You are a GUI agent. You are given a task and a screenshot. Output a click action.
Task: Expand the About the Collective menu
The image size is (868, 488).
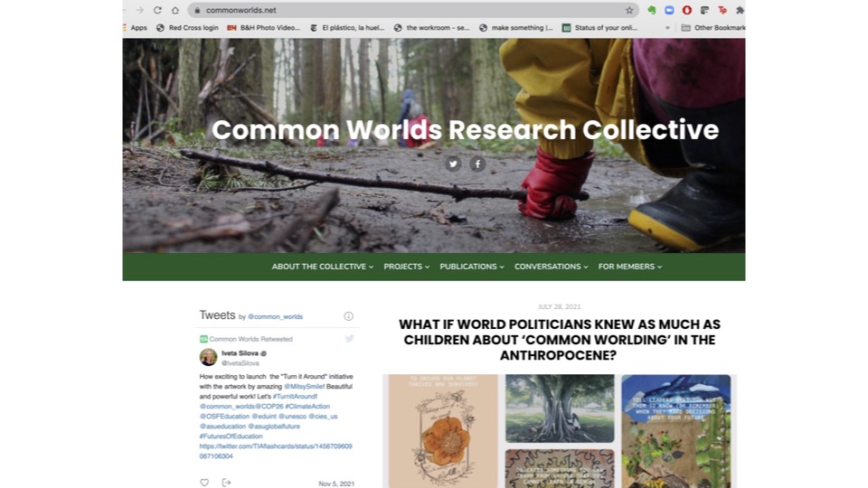[x=322, y=267]
